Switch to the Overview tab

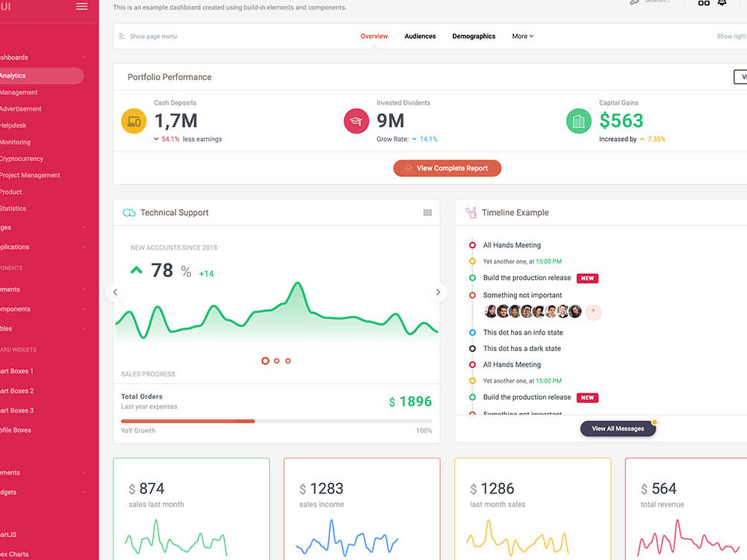(x=374, y=36)
